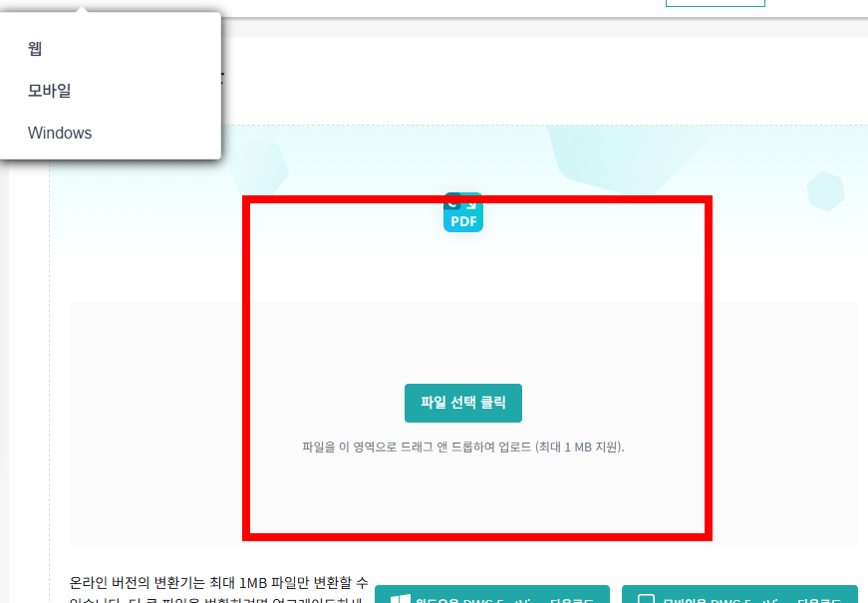Click the DWG to PDF converter icon
The image size is (868, 603).
pos(462,212)
